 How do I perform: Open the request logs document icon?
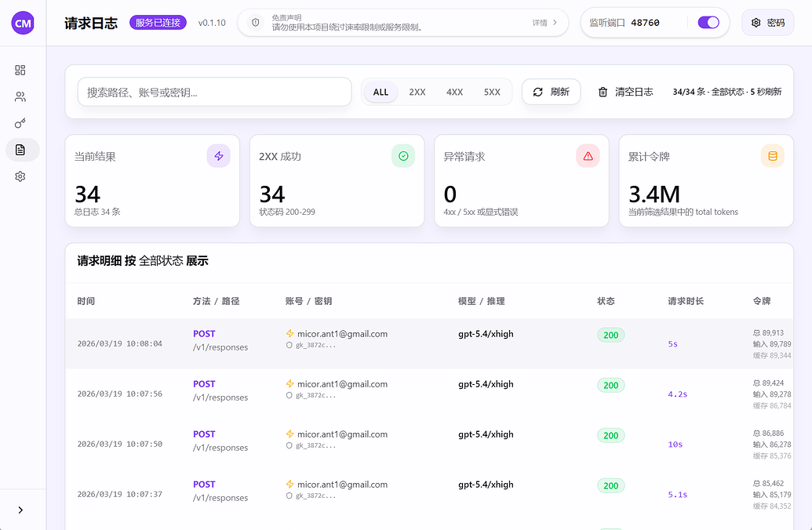click(x=20, y=150)
